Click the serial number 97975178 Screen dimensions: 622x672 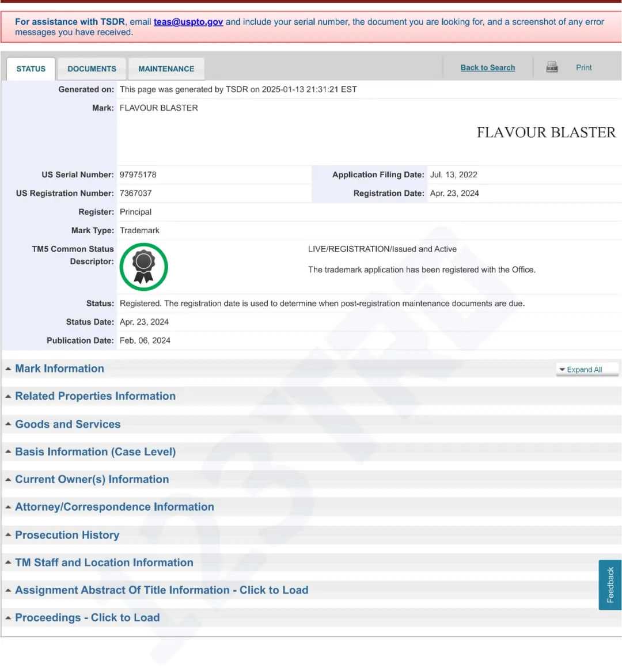tap(138, 175)
